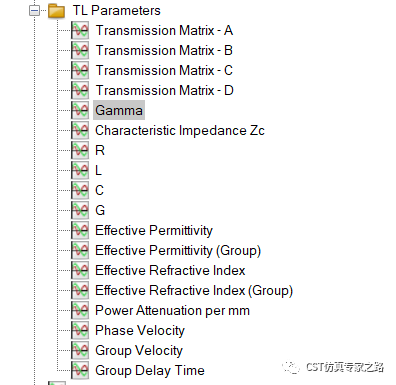396x385 pixels.
Task: Select the L parameter entry
Action: pyautogui.click(x=98, y=170)
